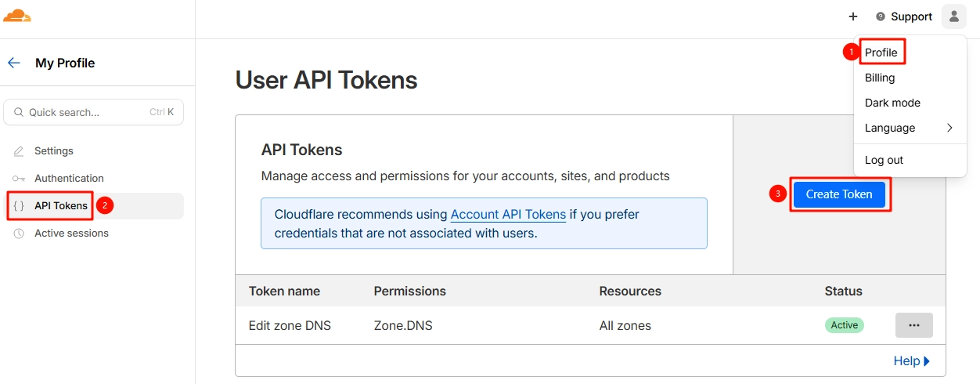Open the user account avatar icon
The image size is (980, 384).
(x=954, y=16)
